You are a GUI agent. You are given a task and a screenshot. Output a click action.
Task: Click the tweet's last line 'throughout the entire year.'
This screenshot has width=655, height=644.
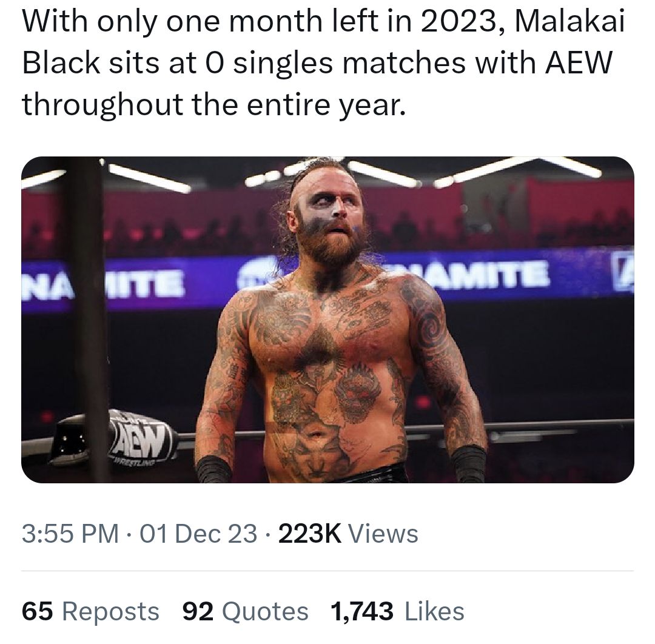click(x=212, y=106)
